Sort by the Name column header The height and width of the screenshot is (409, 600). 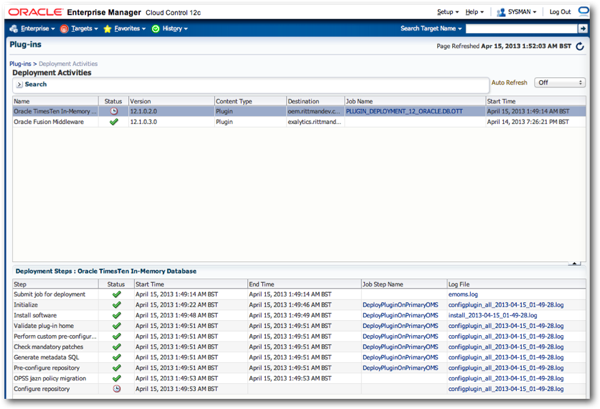coord(55,101)
